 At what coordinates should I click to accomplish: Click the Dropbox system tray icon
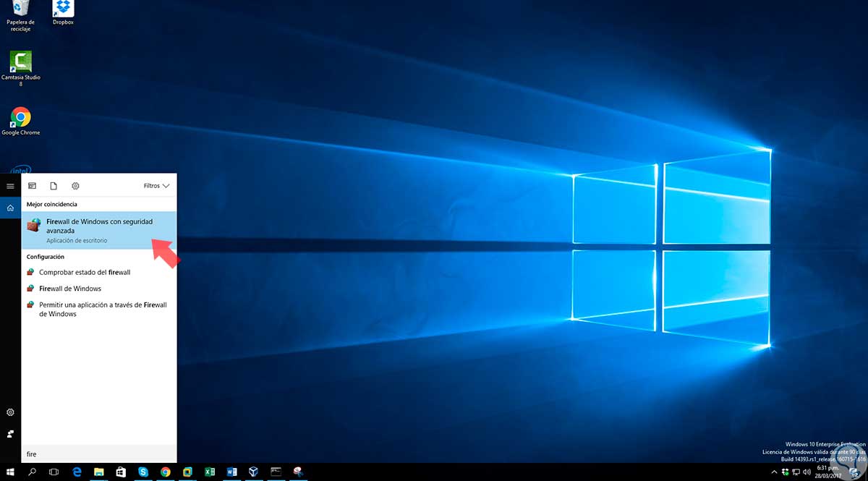(x=786, y=472)
